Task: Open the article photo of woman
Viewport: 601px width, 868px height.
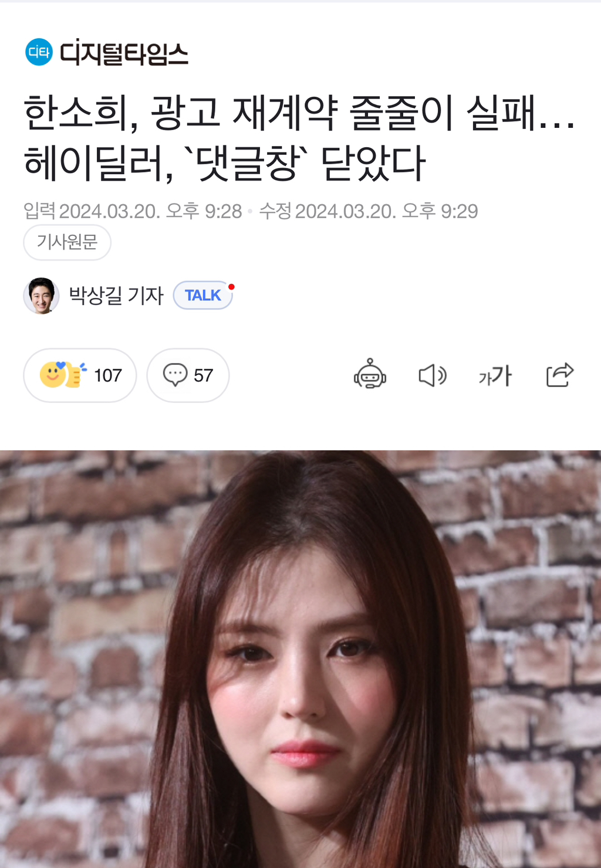Action: click(x=300, y=659)
